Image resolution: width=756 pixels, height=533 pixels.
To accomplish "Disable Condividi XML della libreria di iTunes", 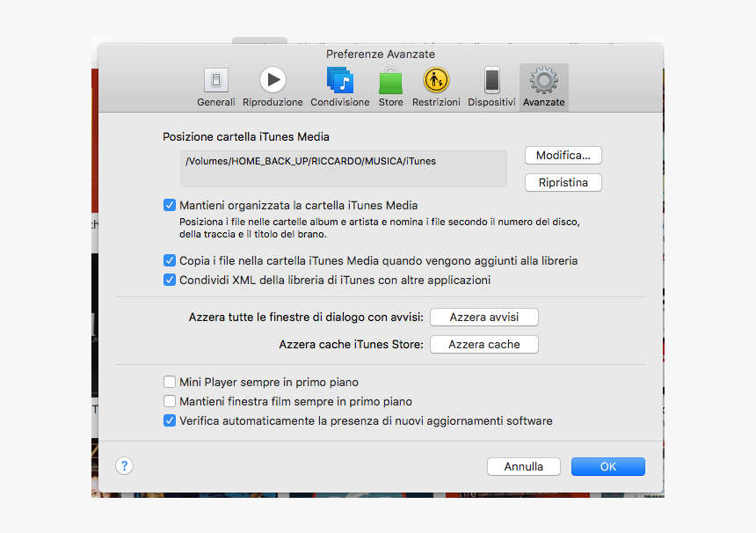I will point(169,280).
